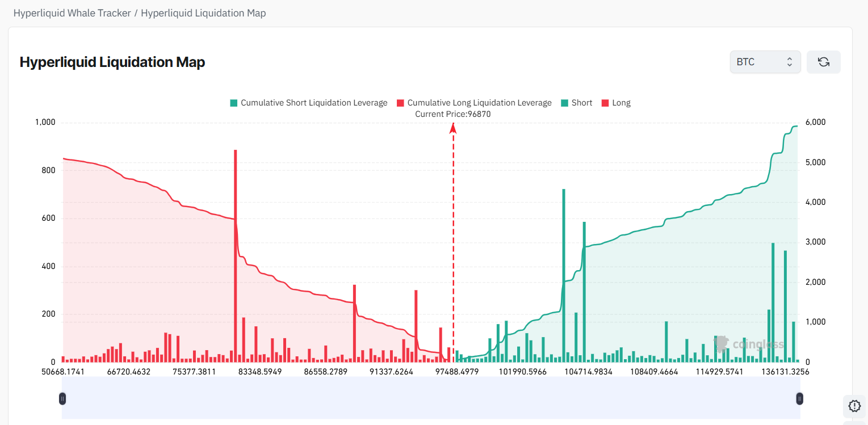Click the 4,000 cumulative axis label
The width and height of the screenshot is (868, 425).
[x=816, y=202]
